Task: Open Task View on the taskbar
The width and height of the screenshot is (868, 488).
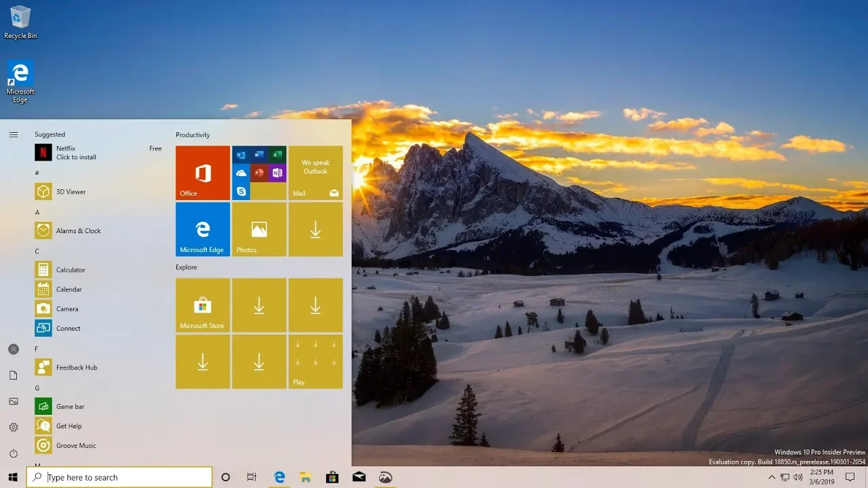Action: coord(252,477)
